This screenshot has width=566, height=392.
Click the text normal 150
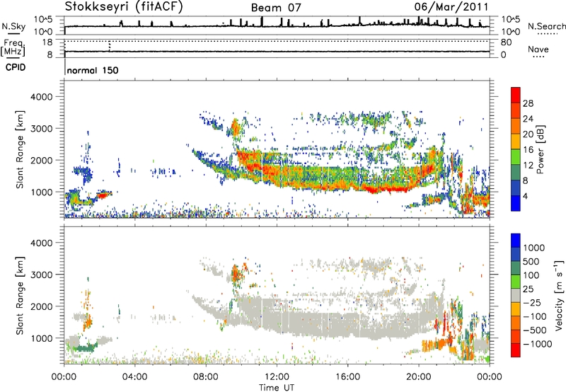93,70
